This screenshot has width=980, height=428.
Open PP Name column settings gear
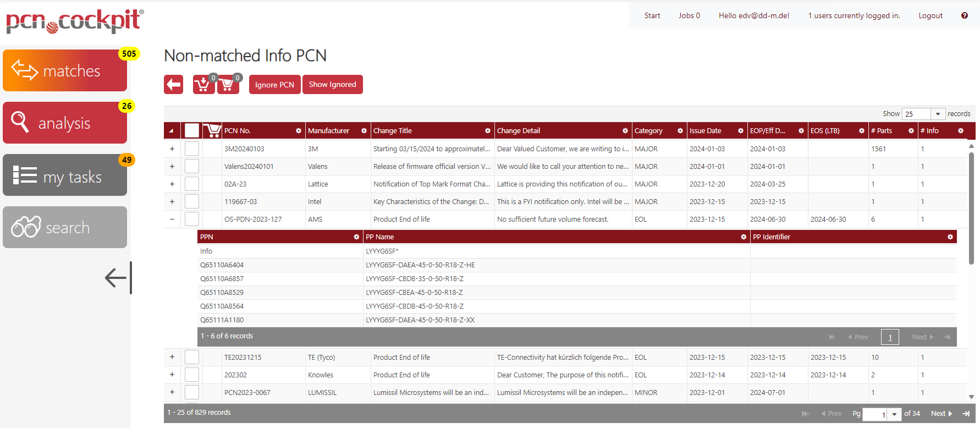(x=744, y=237)
